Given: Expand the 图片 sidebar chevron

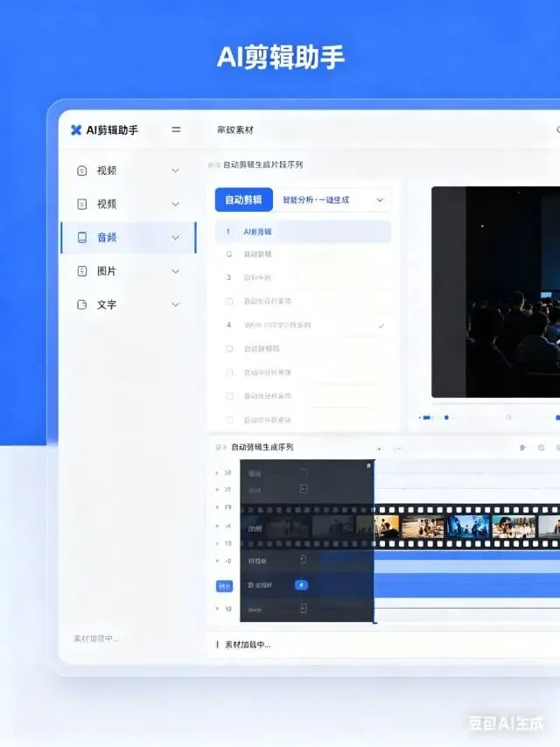Looking at the screenshot, I should pos(175,271).
